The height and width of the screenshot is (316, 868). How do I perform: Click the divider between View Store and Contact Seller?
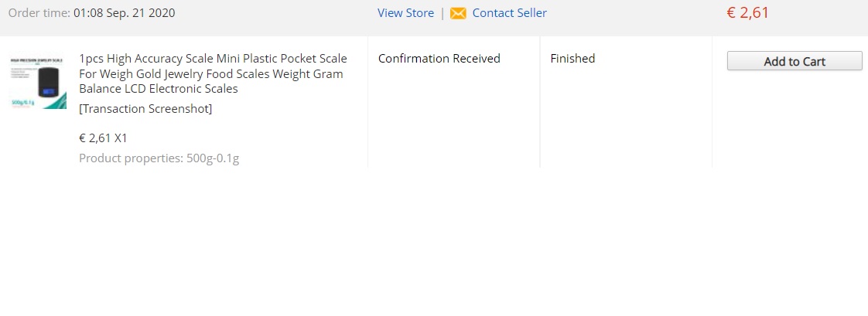[x=443, y=13]
